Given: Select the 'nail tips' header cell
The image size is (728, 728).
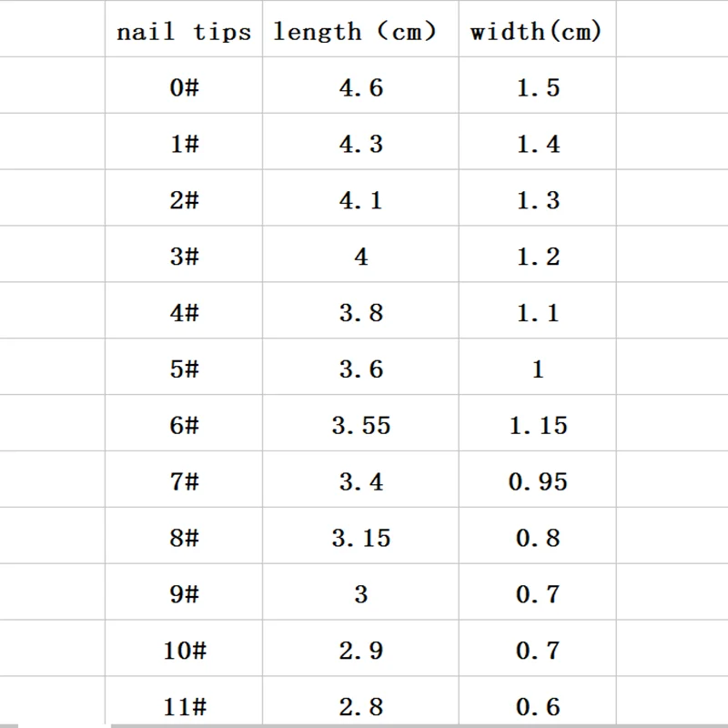Looking at the screenshot, I should coord(184,29).
